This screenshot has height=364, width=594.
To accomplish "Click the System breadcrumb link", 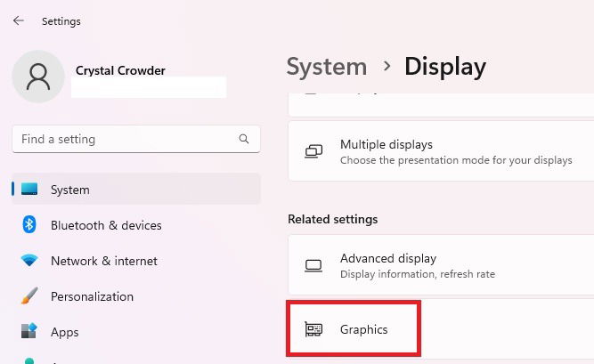I will click(x=327, y=67).
